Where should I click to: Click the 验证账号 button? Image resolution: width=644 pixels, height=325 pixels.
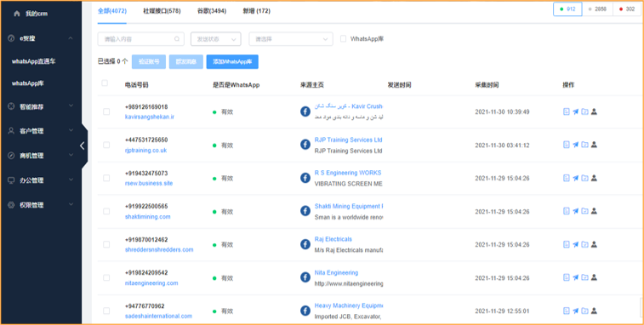coord(149,61)
